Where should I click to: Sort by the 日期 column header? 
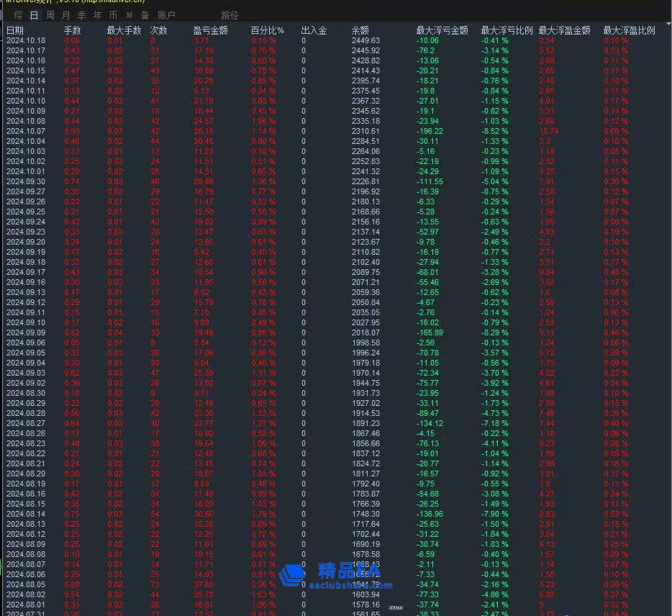(15, 30)
